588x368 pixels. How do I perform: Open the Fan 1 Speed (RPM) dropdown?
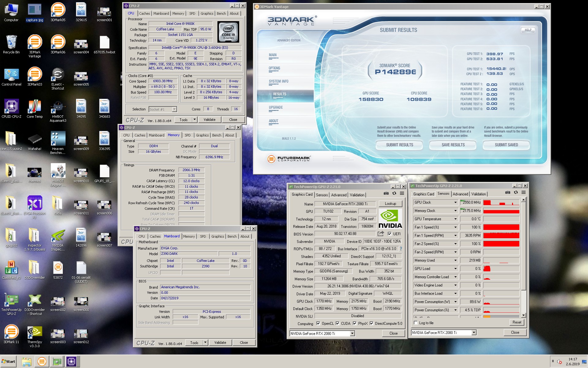pyautogui.click(x=455, y=236)
